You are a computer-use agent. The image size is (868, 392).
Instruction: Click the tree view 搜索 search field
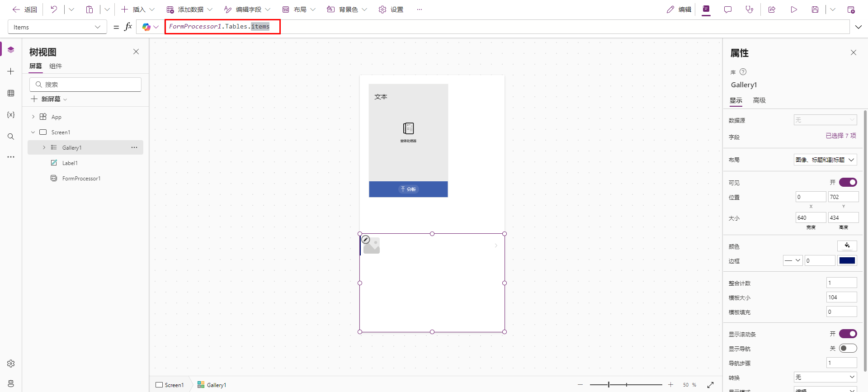pos(85,85)
